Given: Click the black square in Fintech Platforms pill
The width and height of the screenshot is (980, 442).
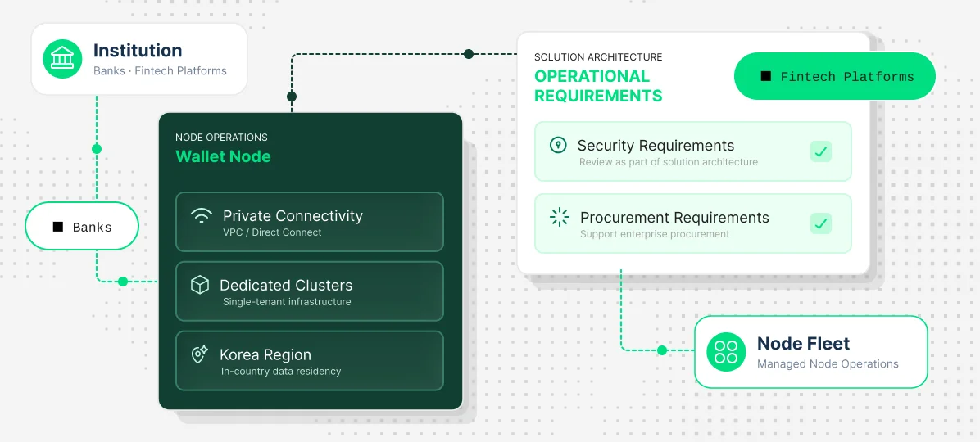Looking at the screenshot, I should coord(765,76).
